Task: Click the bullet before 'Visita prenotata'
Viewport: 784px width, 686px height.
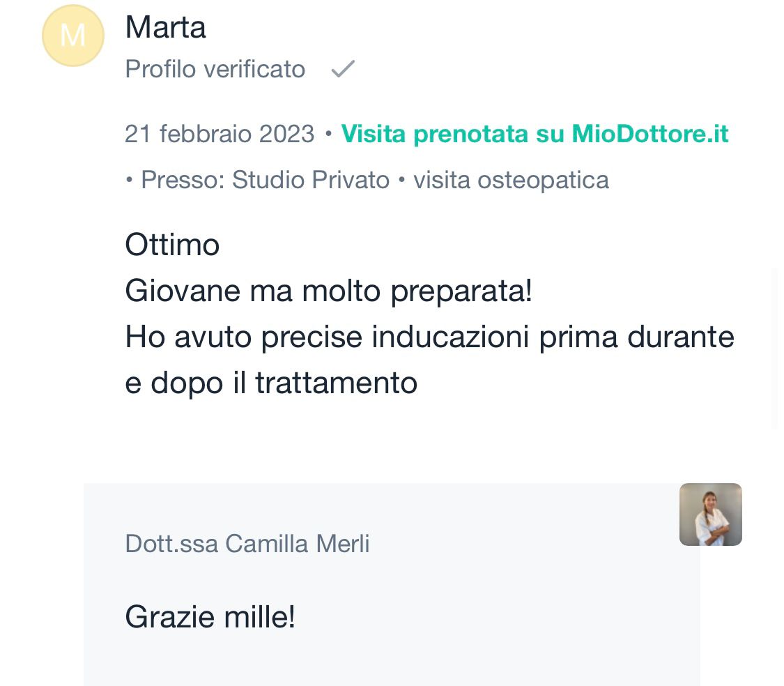Action: (x=328, y=135)
